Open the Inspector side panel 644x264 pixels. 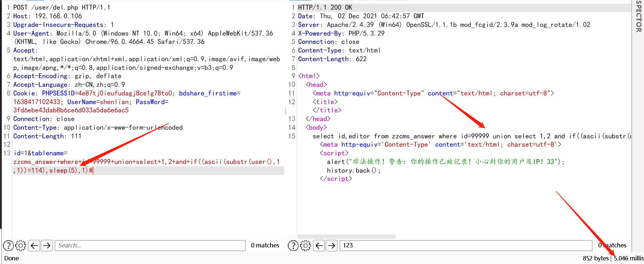point(639,16)
